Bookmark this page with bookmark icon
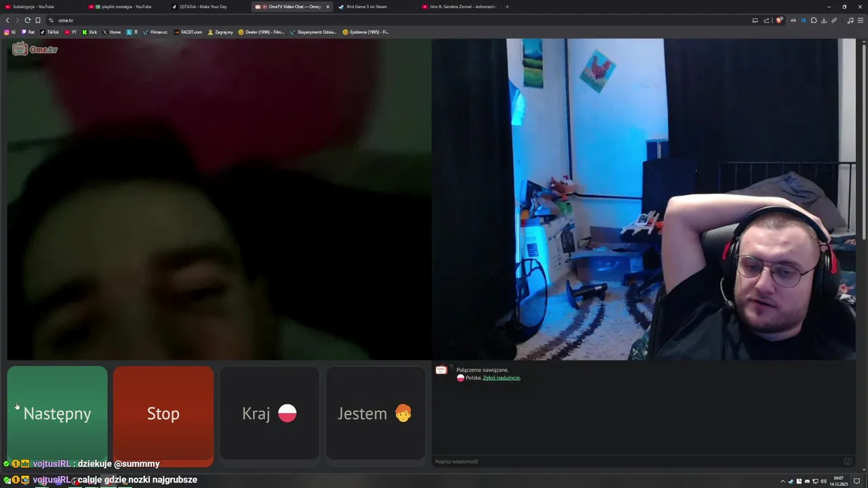This screenshot has height=488, width=868. [38, 20]
